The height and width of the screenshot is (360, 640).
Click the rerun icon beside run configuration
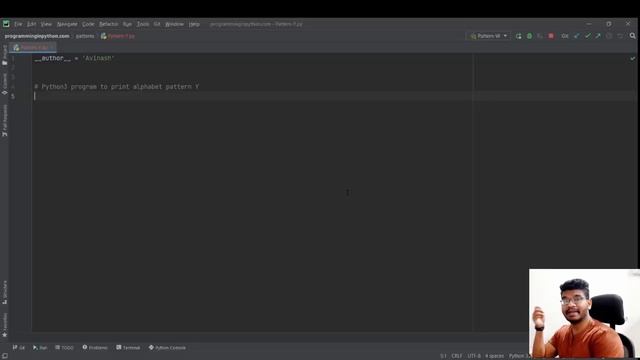(x=518, y=36)
